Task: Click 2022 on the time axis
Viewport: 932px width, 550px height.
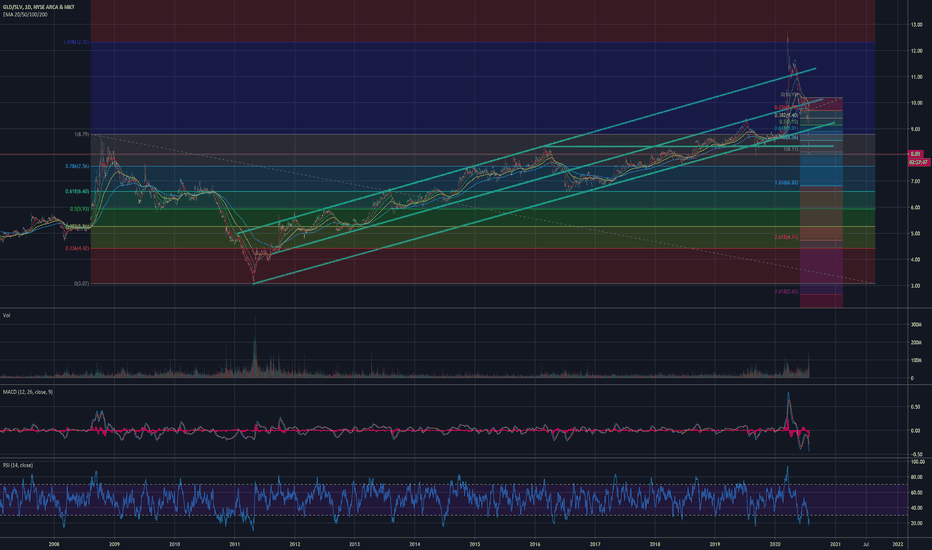Action: [898, 544]
